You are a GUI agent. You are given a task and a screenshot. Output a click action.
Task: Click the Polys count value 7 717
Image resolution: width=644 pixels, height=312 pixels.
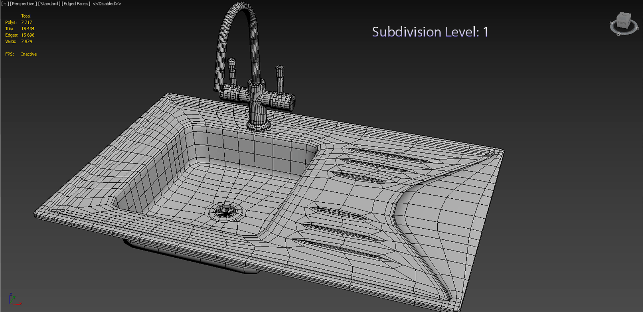26,22
